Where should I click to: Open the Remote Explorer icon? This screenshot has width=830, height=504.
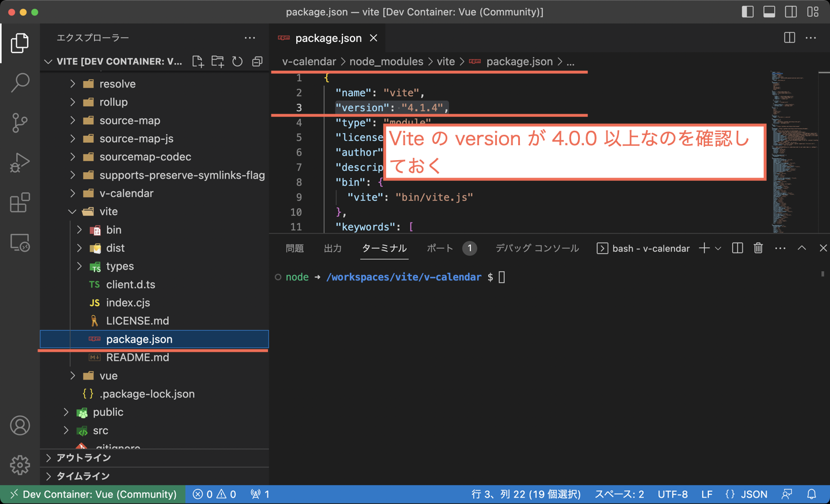tap(20, 242)
